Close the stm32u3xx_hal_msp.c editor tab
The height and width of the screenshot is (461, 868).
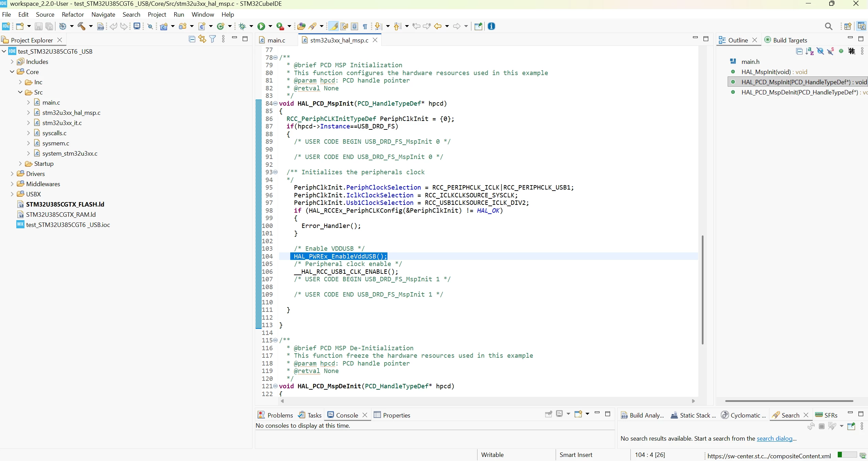click(375, 40)
